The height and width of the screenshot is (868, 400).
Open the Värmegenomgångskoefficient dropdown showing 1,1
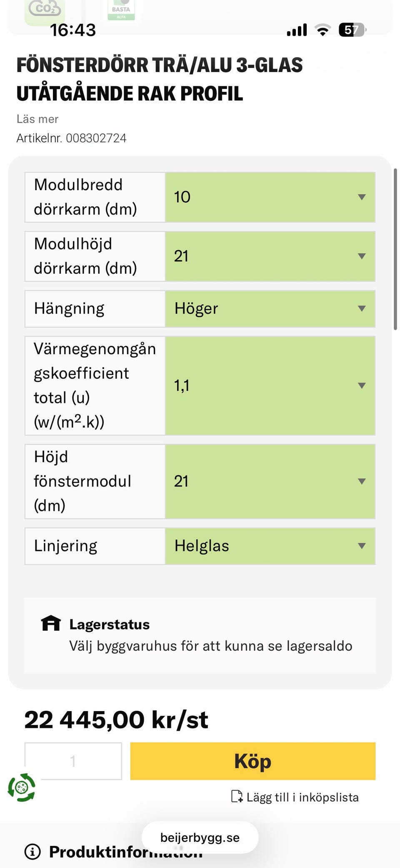(270, 385)
